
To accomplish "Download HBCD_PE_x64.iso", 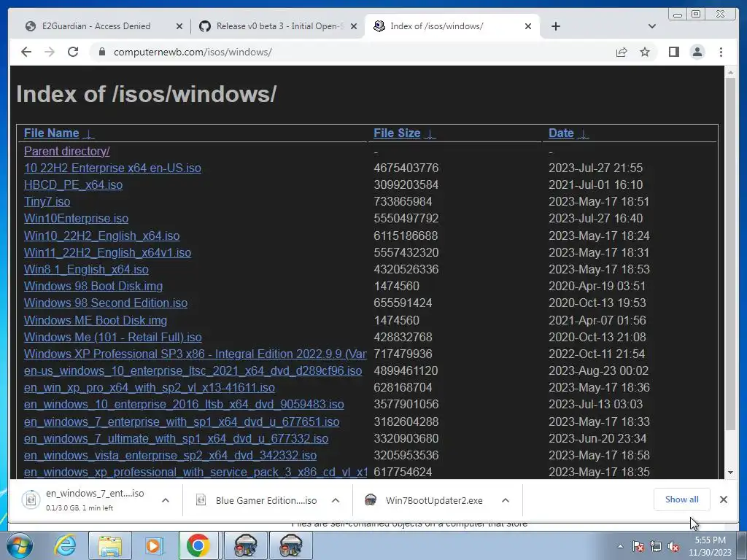I will (74, 184).
